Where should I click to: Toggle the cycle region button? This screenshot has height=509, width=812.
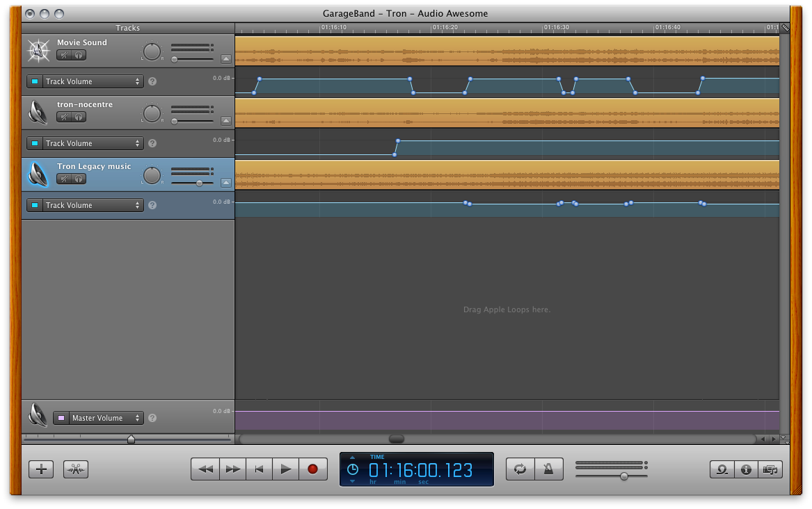520,469
